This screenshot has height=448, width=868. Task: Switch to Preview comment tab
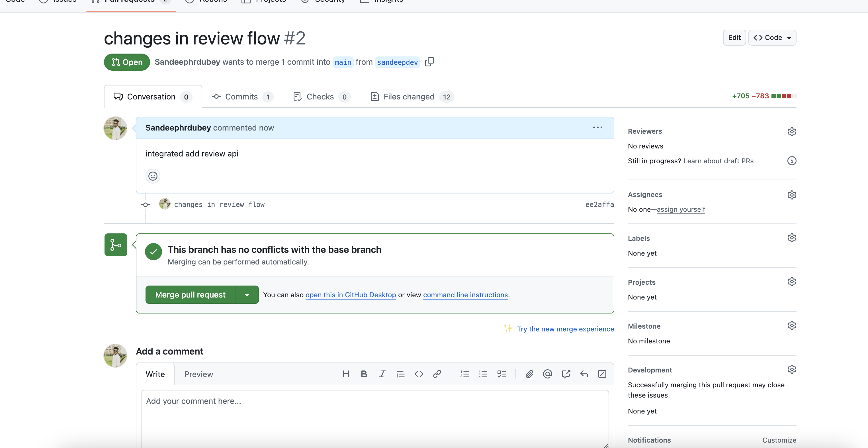point(198,374)
